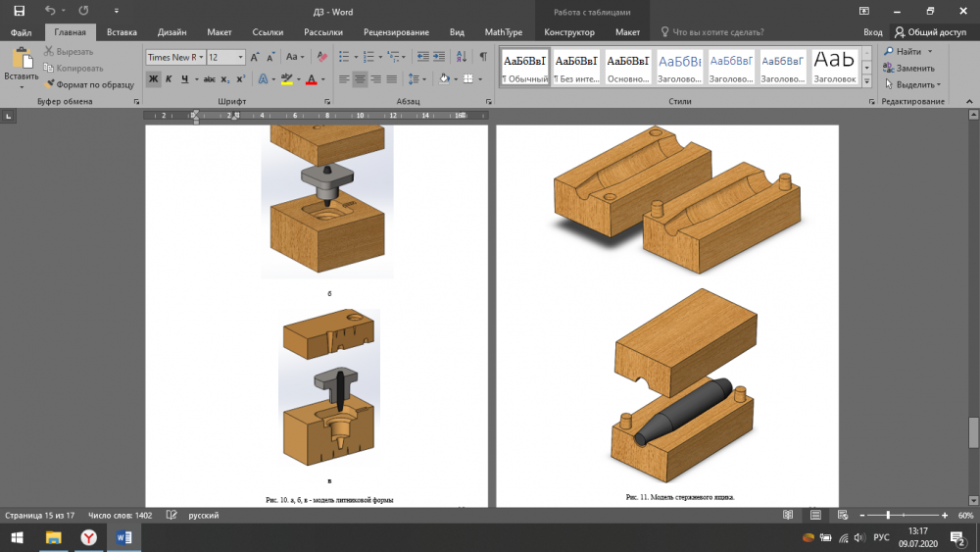Screen dimensions: 980x552
Task: Justify text alignment in paragraph
Action: (392, 79)
